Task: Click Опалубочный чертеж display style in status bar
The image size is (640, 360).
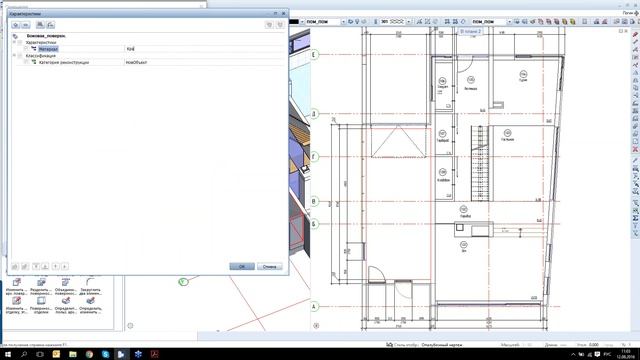Action: coord(442,345)
